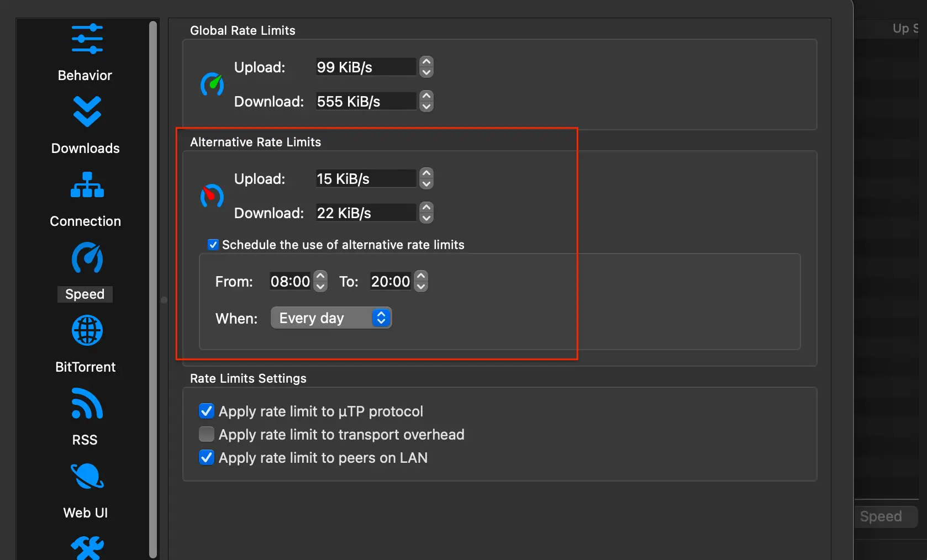927x560 pixels.
Task: Select the Behavior label in the sidebar
Action: [85, 75]
